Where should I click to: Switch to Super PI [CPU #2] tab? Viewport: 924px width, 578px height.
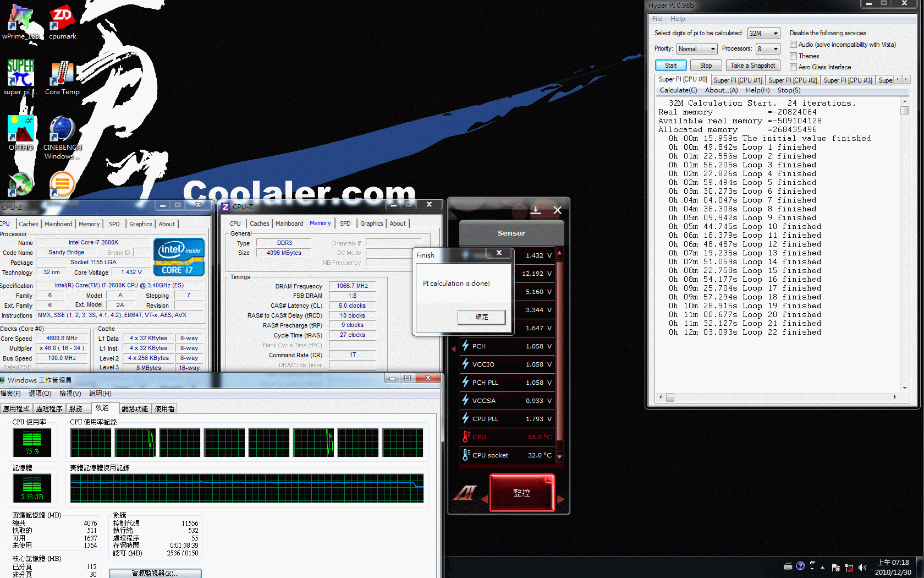(793, 80)
